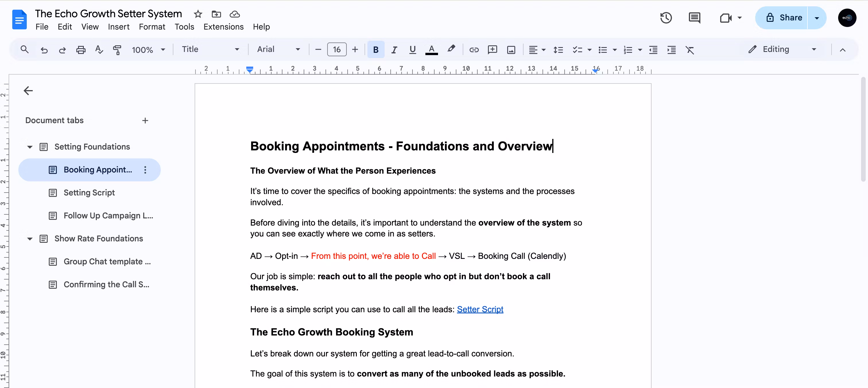
Task: Toggle italic formatting
Action: [394, 50]
